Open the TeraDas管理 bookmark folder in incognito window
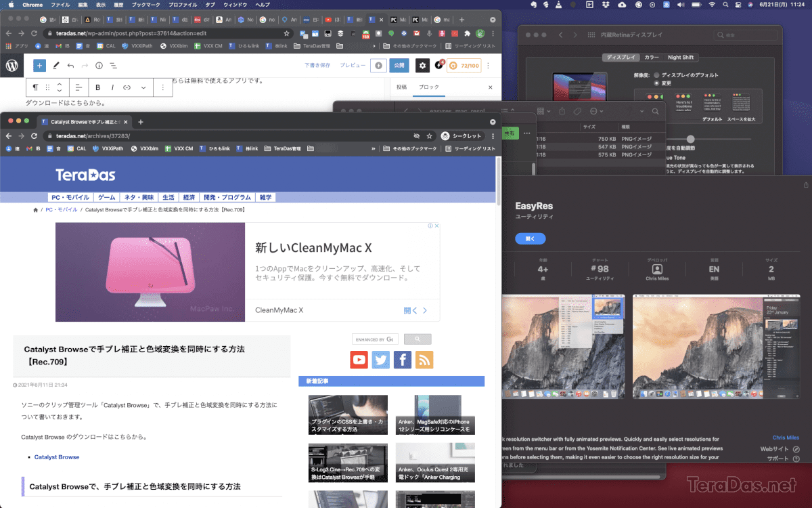The width and height of the screenshot is (812, 508). [x=284, y=148]
